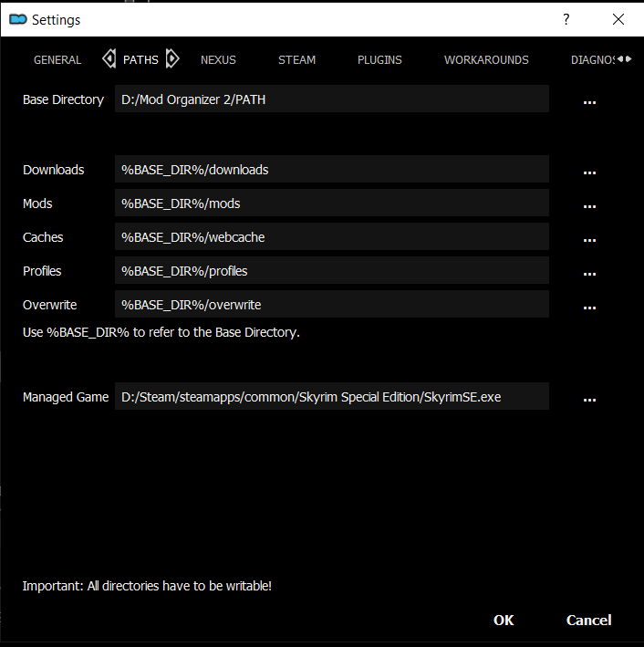Select the Paths tab
This screenshot has width=644, height=647.
click(x=140, y=60)
